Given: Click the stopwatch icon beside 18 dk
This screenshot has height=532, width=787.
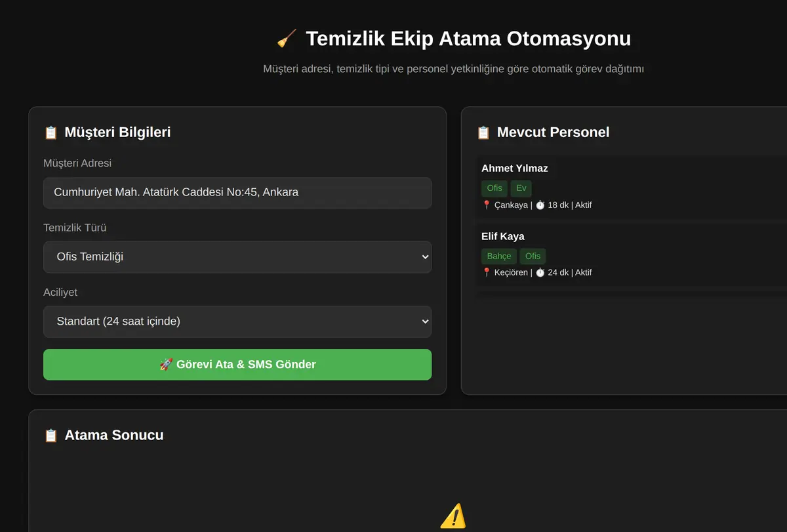Looking at the screenshot, I should pos(540,205).
